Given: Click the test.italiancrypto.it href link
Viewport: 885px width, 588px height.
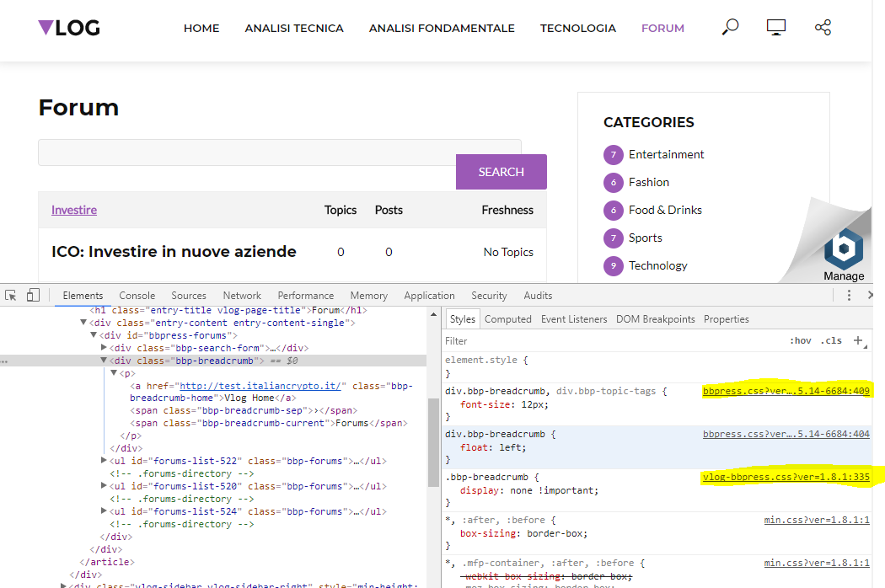Looking at the screenshot, I should tap(260, 386).
